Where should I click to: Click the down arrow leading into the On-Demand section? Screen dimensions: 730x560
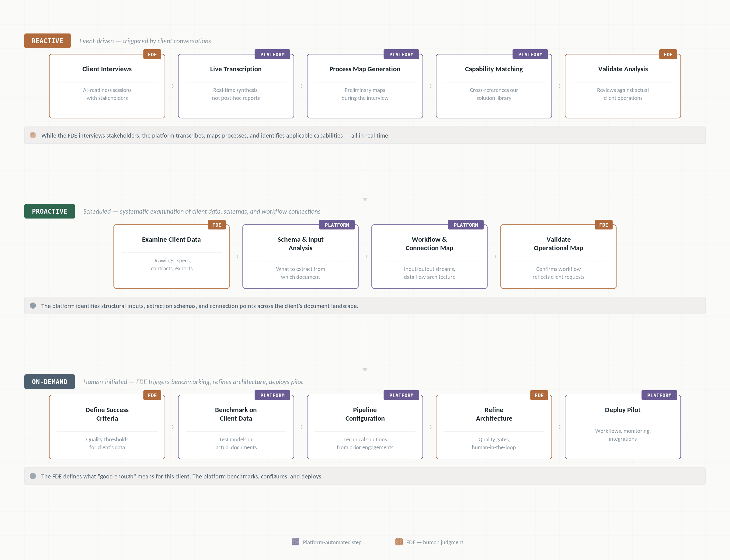click(365, 369)
